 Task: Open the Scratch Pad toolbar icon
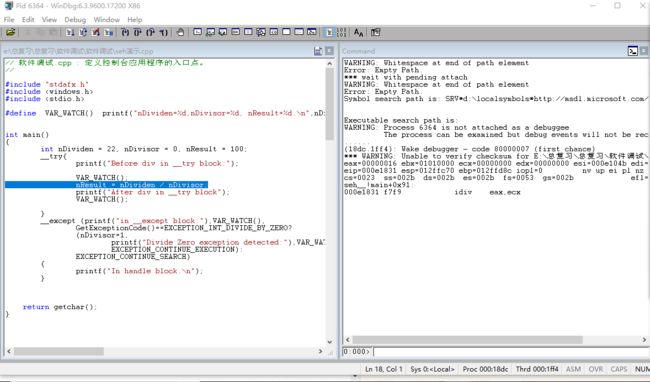(286, 32)
